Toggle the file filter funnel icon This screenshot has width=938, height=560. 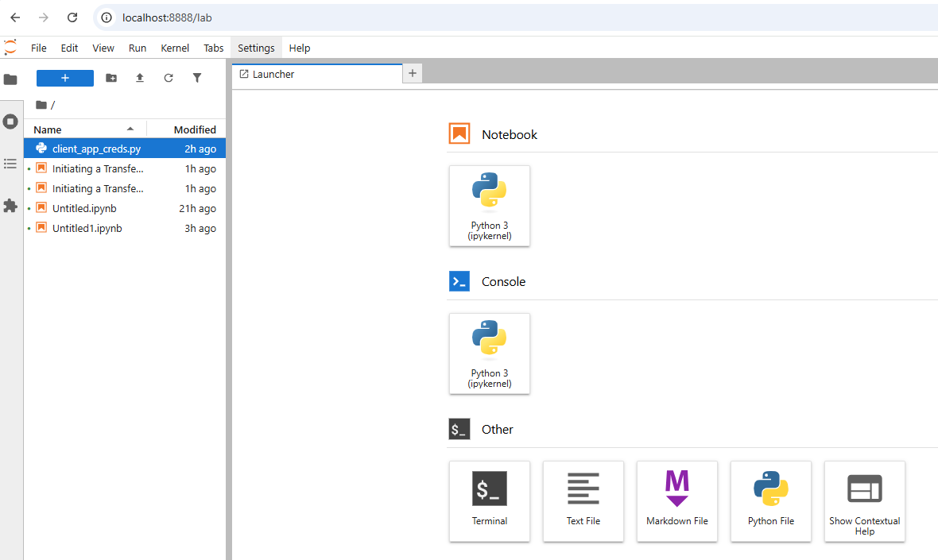[x=197, y=78]
